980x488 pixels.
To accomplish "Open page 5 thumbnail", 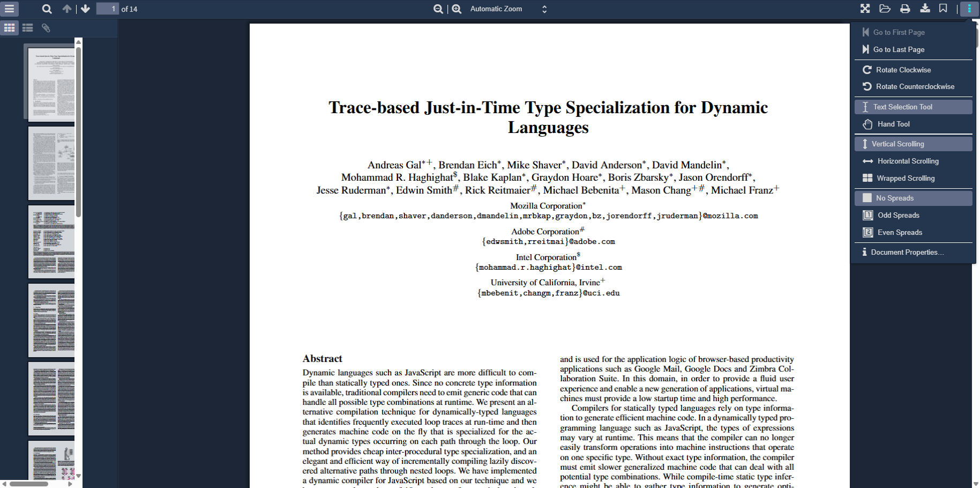I will tap(51, 398).
